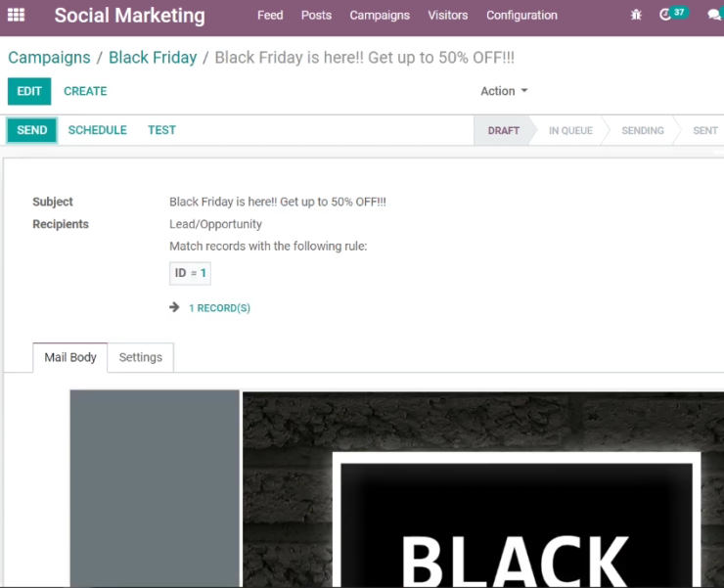Select the DRAFT status stage
This screenshot has height=588, width=724.
pos(504,131)
